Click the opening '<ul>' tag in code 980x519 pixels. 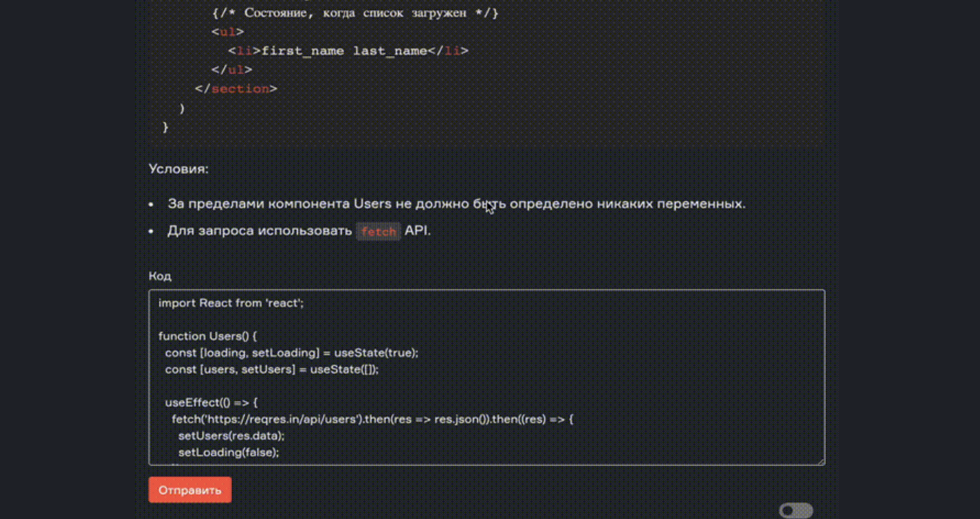pos(228,32)
